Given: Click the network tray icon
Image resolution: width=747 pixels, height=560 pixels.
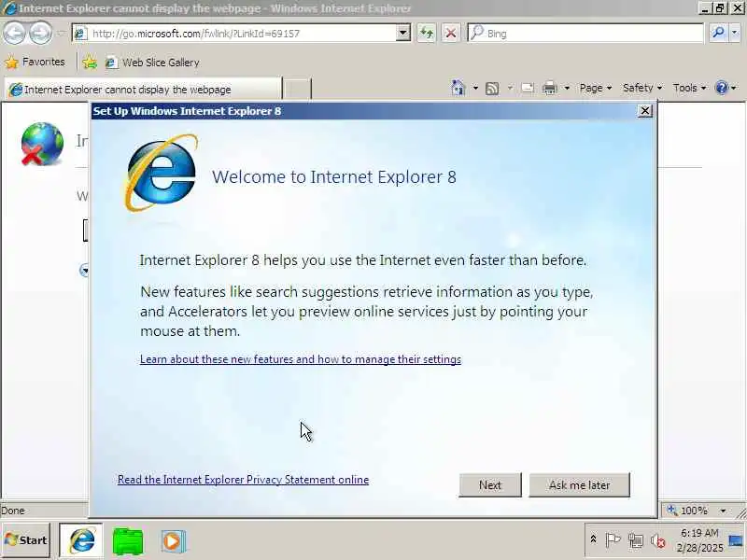Looking at the screenshot, I should coord(636,540).
